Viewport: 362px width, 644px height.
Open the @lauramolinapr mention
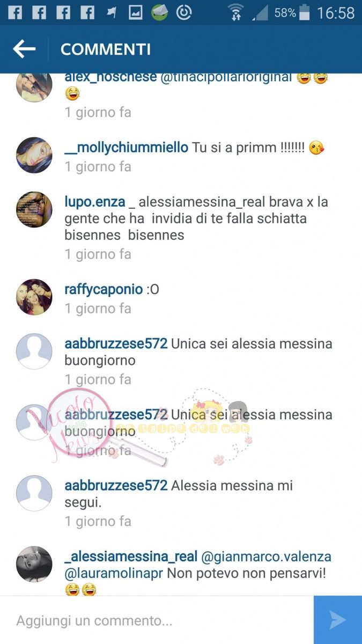coord(114,574)
